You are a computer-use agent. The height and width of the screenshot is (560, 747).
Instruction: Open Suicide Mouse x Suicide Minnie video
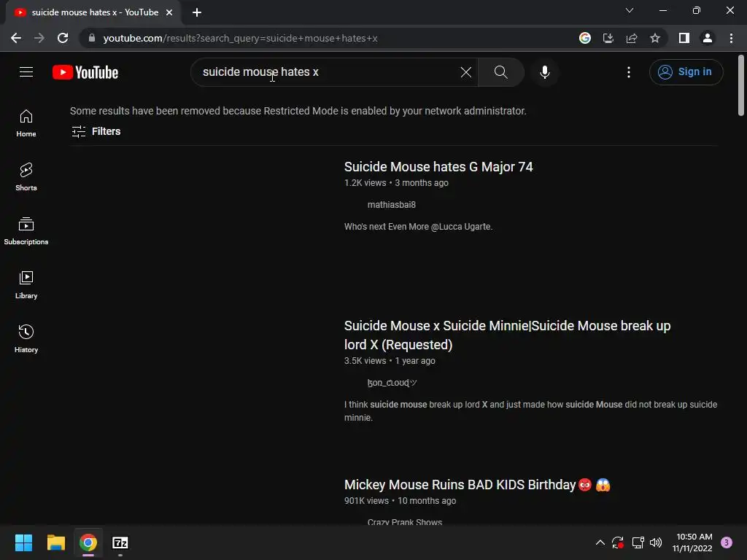point(507,335)
